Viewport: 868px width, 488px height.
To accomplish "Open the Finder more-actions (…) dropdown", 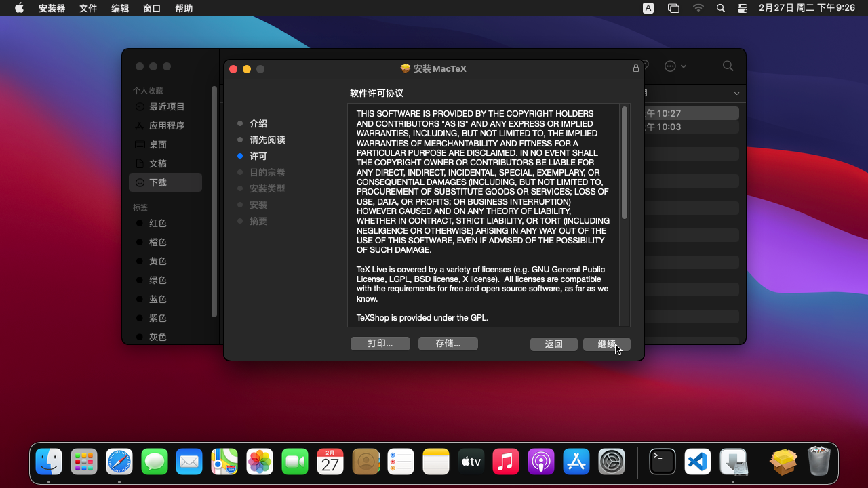I will 675,66.
